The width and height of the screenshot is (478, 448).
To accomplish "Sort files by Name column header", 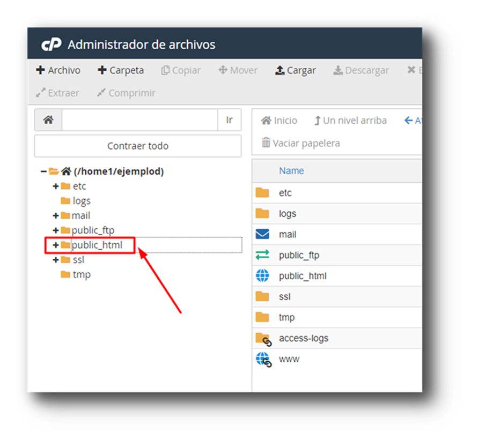I will (291, 170).
